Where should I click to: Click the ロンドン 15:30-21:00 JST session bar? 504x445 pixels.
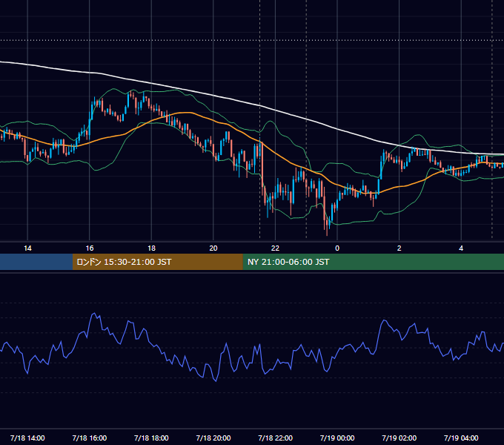click(x=157, y=262)
